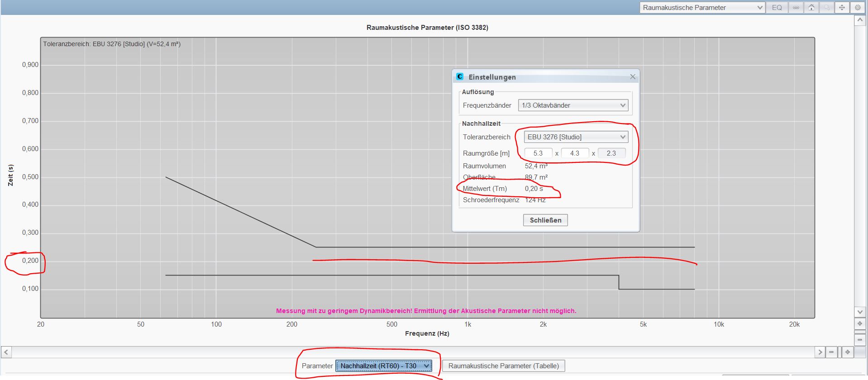Open the Frequenzbänder 1/3 Oktavbänder dropdown
This screenshot has width=868, height=380.
coord(573,105)
